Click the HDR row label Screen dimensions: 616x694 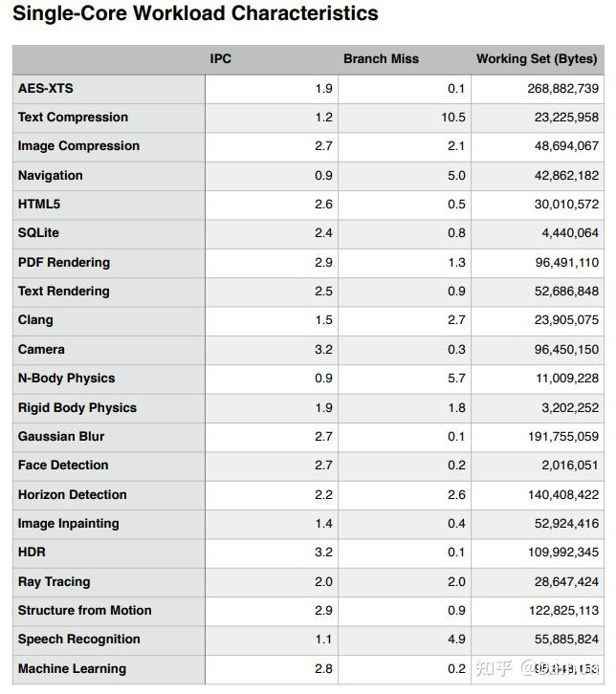pos(32,553)
